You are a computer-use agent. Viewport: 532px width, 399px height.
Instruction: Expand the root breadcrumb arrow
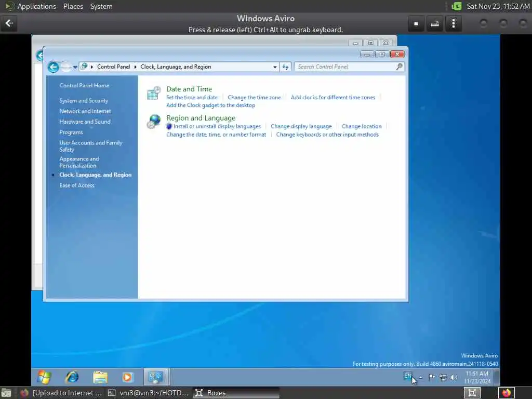[92, 67]
